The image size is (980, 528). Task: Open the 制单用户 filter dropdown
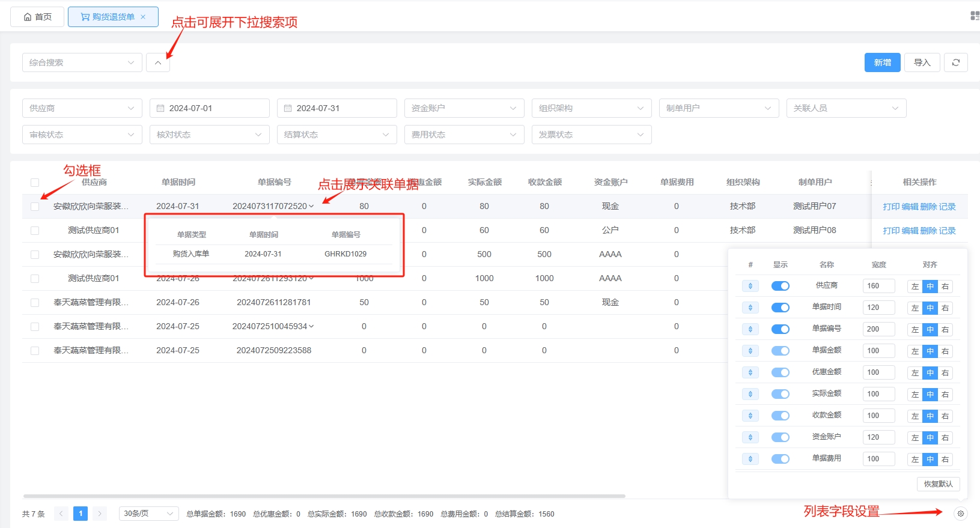[x=719, y=108]
